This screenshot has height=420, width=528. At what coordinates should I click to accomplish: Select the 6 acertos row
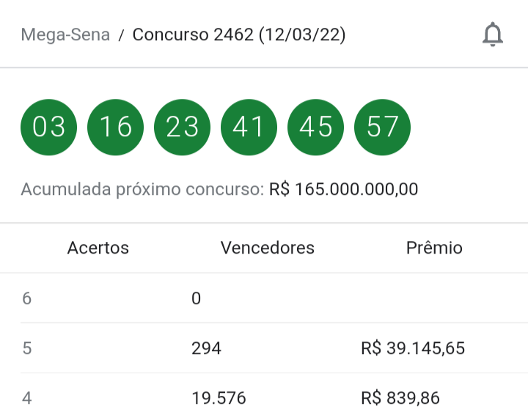274,298
